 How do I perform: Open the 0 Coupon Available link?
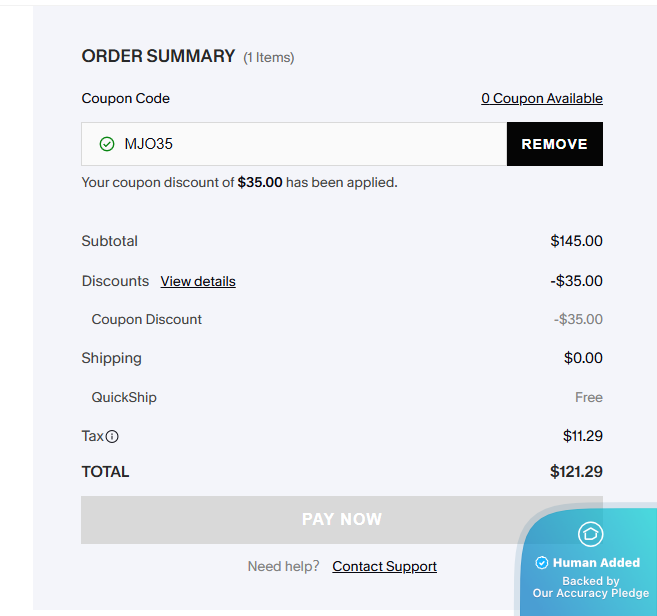542,98
